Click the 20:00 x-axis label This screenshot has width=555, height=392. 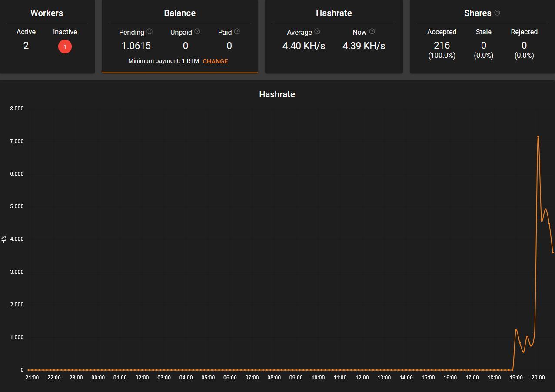click(538, 378)
